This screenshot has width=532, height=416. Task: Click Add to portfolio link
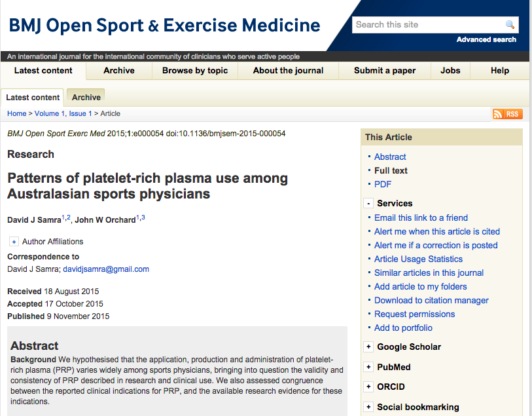pos(403,328)
